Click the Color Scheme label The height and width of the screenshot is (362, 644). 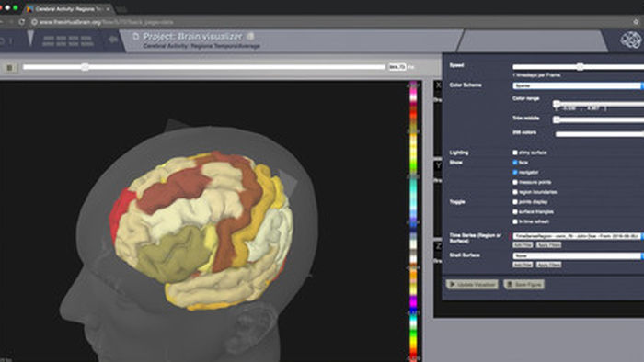click(466, 85)
